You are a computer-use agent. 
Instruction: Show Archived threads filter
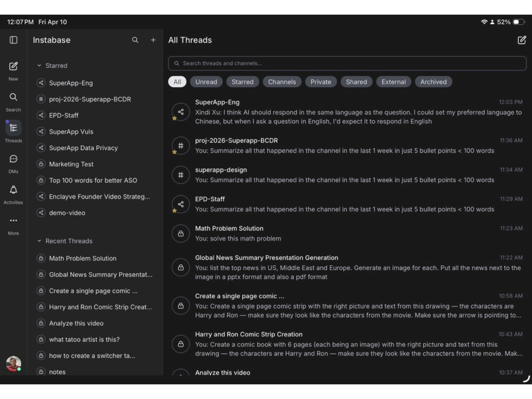point(433,82)
